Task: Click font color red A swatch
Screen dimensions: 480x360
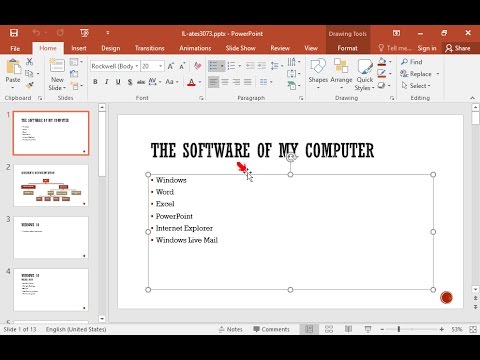Action: (191, 82)
